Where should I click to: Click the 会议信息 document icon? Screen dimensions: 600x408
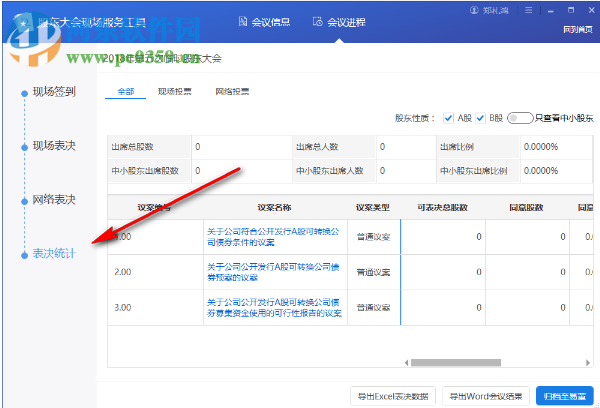coord(243,21)
